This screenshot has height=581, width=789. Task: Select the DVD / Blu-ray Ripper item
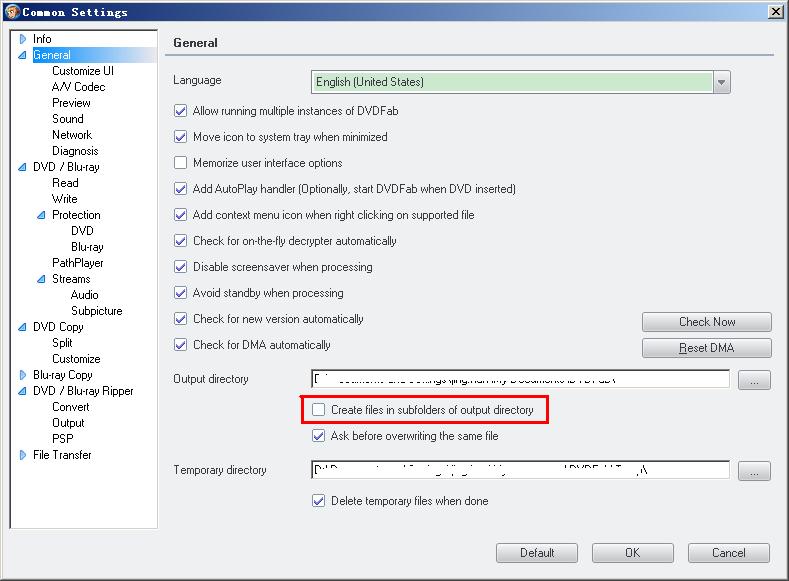click(84, 391)
